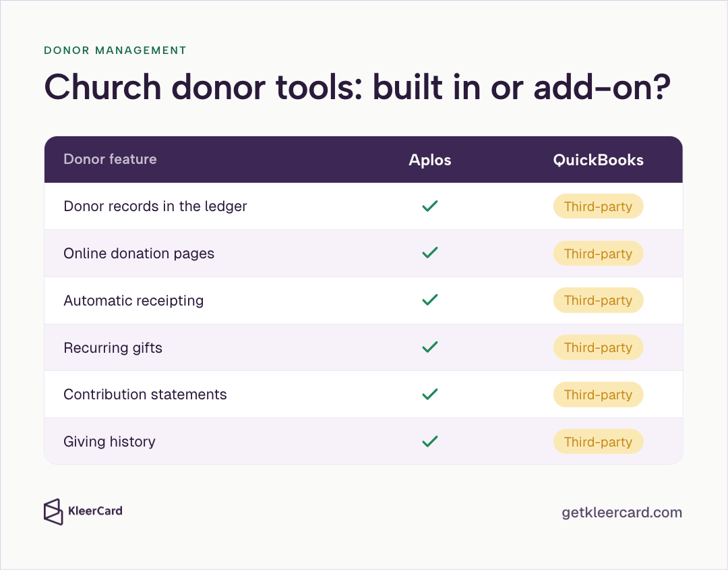Open the getkleercard.com link
The width and height of the screenshot is (728, 570).
point(621,513)
